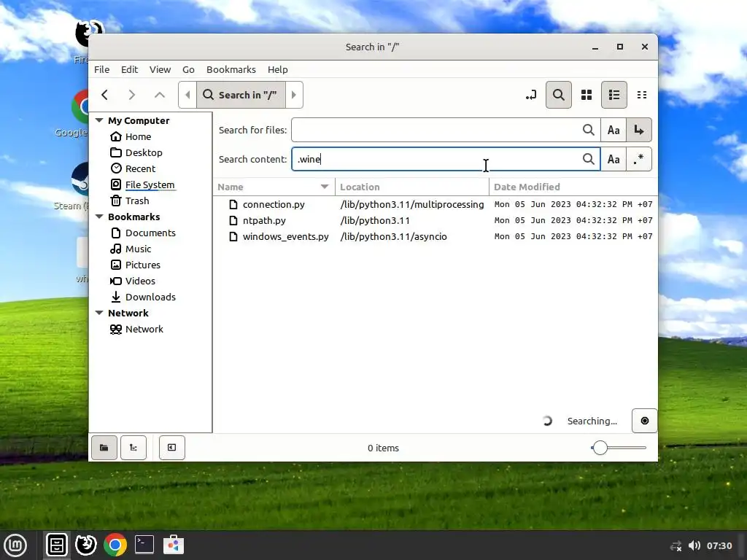Open the Downloads bookmark
Viewport: 747px width, 560px height.
tap(150, 297)
